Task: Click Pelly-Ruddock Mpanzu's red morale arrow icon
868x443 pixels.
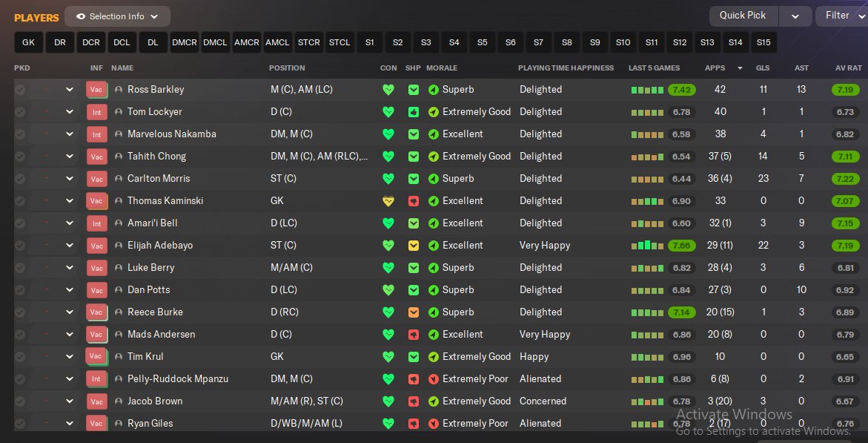Action: (434, 379)
